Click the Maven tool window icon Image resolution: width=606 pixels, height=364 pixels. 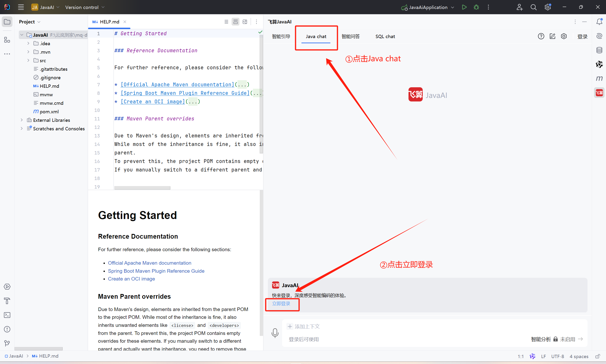pos(599,79)
